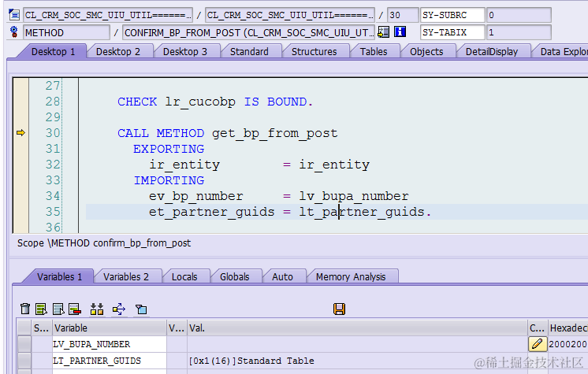Click the orange save disk icon

pos(339,309)
